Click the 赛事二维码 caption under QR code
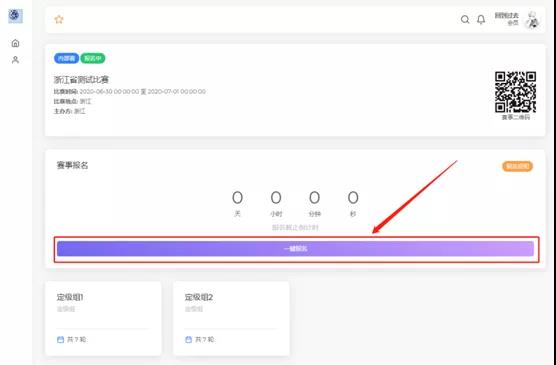The image size is (556, 365). [516, 117]
